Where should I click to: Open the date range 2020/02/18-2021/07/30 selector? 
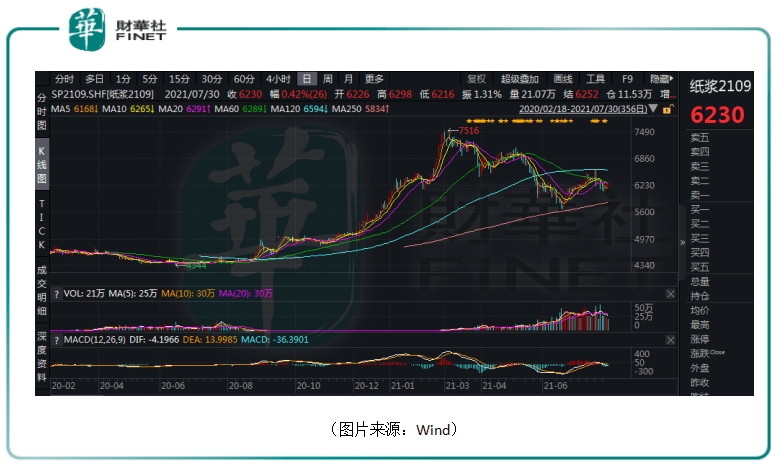pos(582,108)
